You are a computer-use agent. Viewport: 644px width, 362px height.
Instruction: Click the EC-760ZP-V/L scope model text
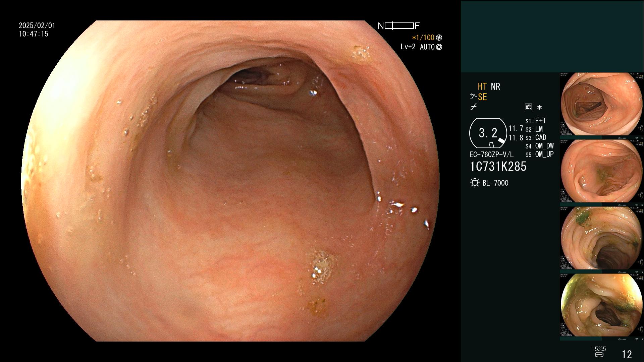491,155
